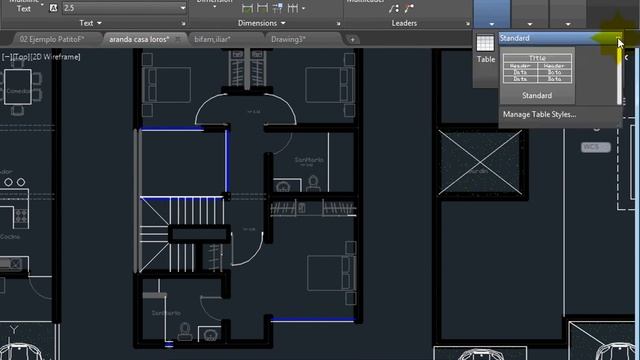Screen dimensions: 640x360
Task: Open the [2D Wireframe] visual style menu
Action: tap(55, 57)
